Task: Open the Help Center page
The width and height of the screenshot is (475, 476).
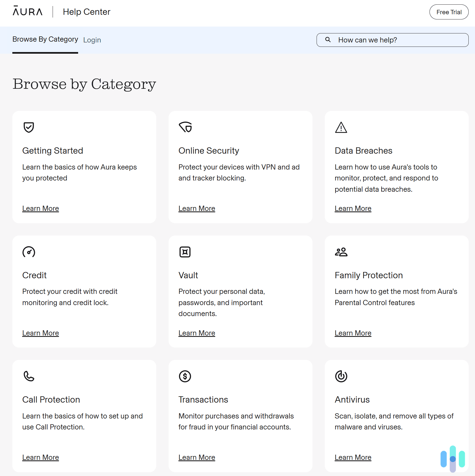Action: click(86, 12)
